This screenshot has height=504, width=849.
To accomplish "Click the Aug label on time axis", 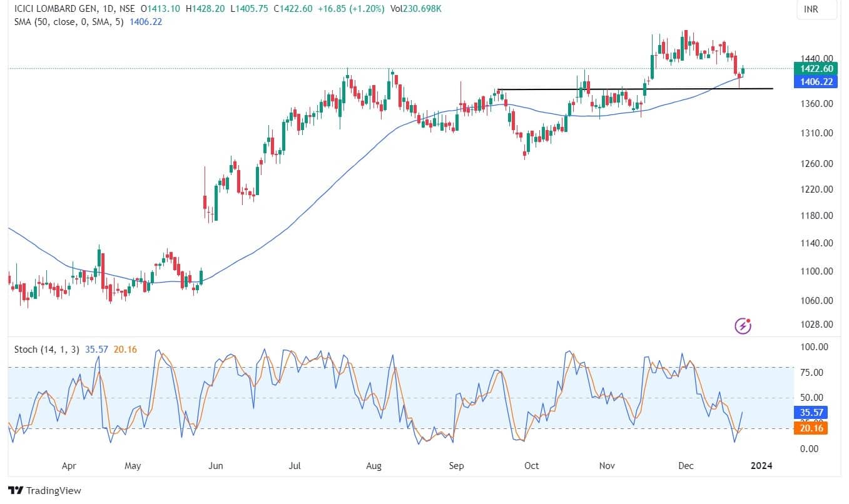I will [x=374, y=466].
